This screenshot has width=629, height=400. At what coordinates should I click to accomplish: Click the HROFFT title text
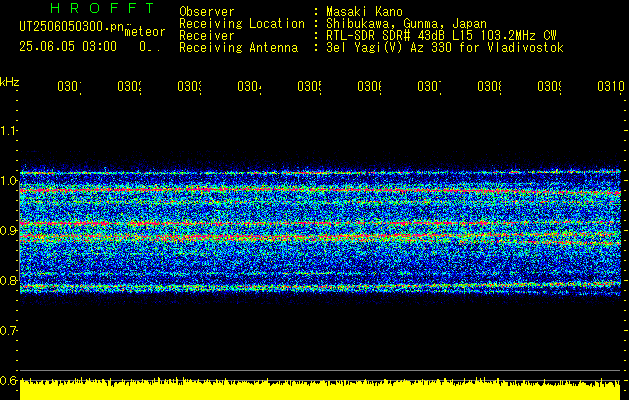102,8
